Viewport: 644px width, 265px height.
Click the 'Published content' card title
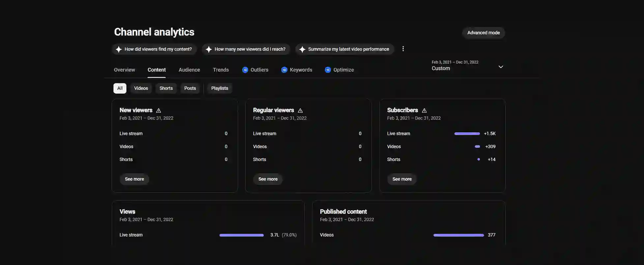click(x=343, y=212)
